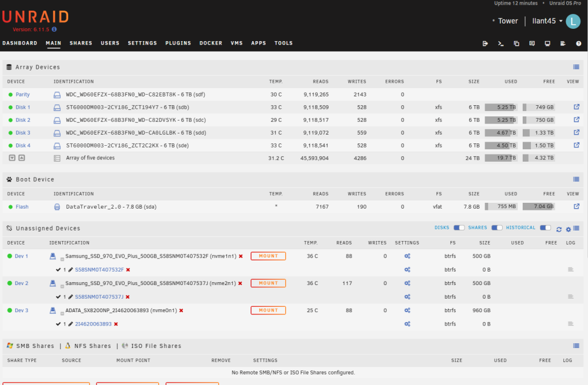Expand the Dev 2 partition tree
This screenshot has width=588, height=385.
tap(62, 286)
